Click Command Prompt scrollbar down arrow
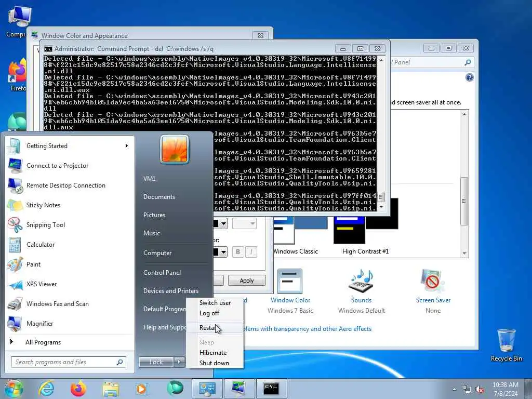 [381, 207]
